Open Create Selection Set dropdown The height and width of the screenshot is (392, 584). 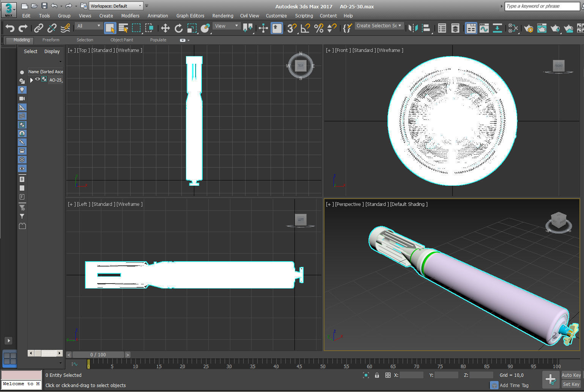379,25
